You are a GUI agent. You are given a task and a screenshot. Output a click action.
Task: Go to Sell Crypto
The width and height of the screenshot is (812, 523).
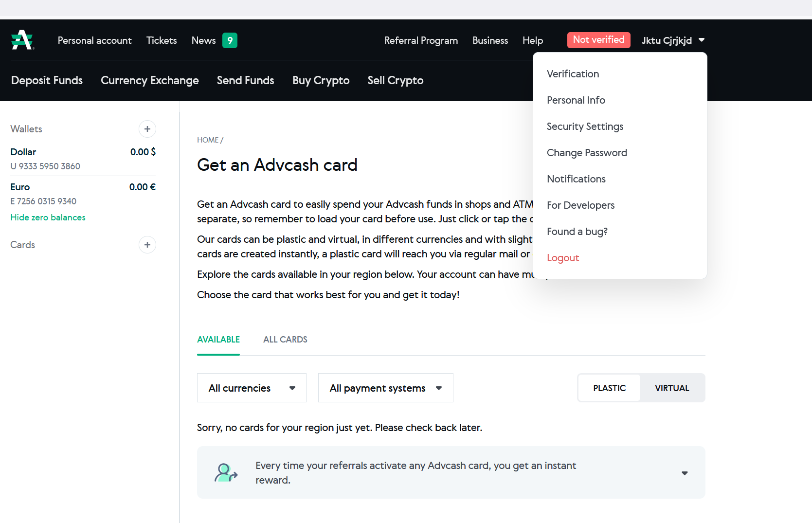[396, 80]
